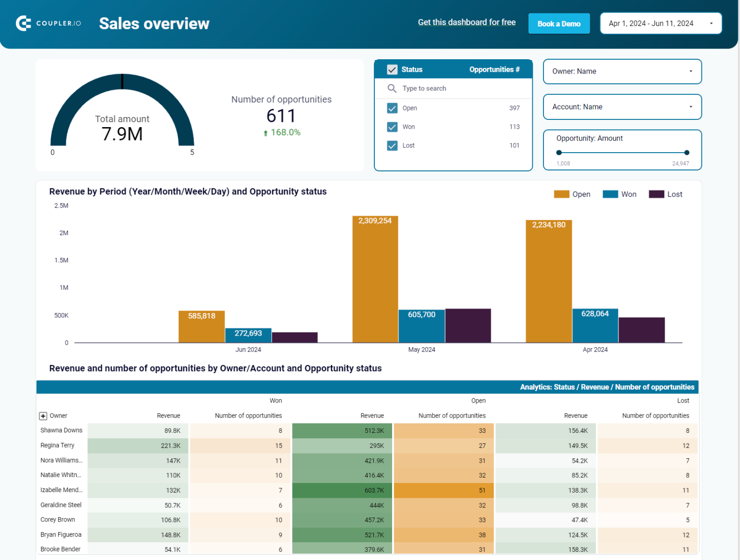Screen dimensions: 740x560
Task: Click the green increase arrow beside 168.0%
Action: 265,132
